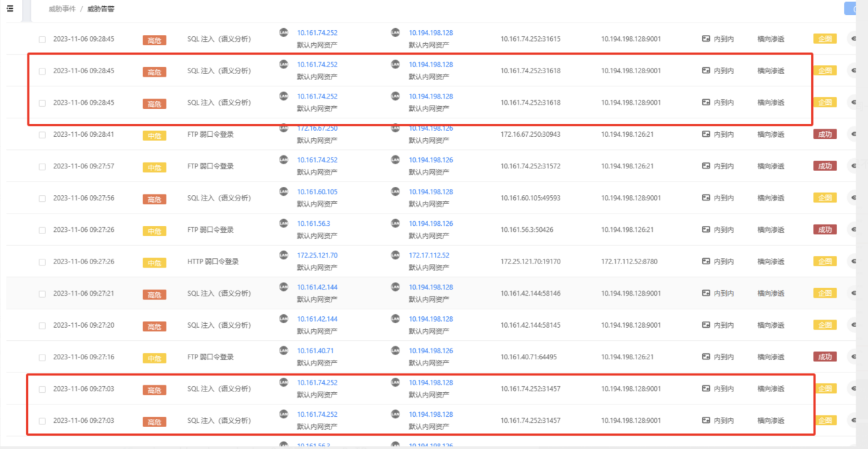Check the HTTP 弱口令登录 row checkbox
This screenshot has height=449, width=868.
pos(42,262)
